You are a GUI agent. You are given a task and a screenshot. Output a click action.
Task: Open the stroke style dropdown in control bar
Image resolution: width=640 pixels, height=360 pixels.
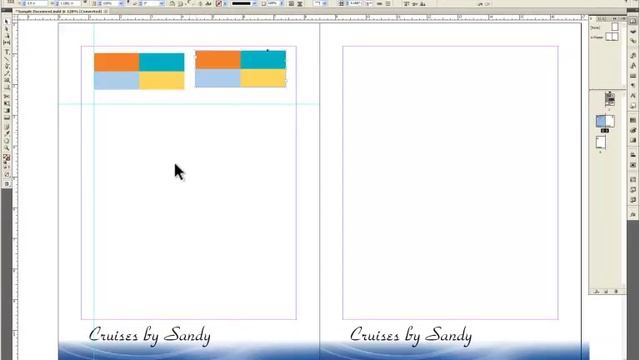(x=254, y=4)
